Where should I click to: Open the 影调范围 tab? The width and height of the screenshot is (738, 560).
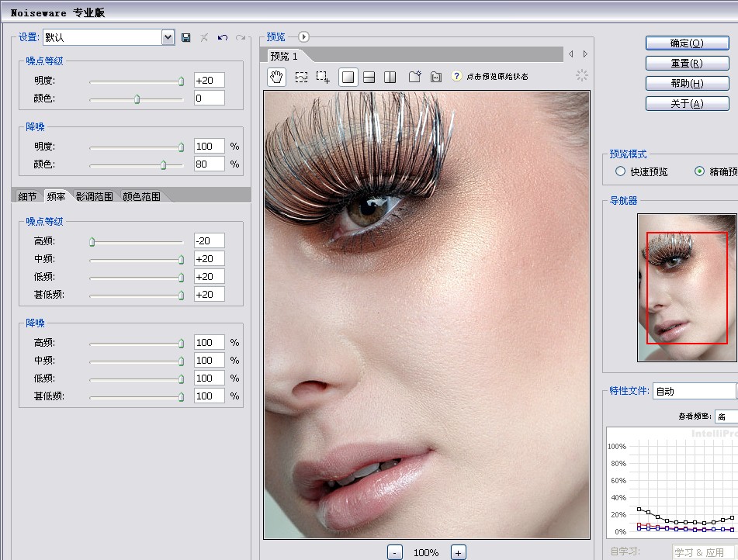(x=95, y=196)
